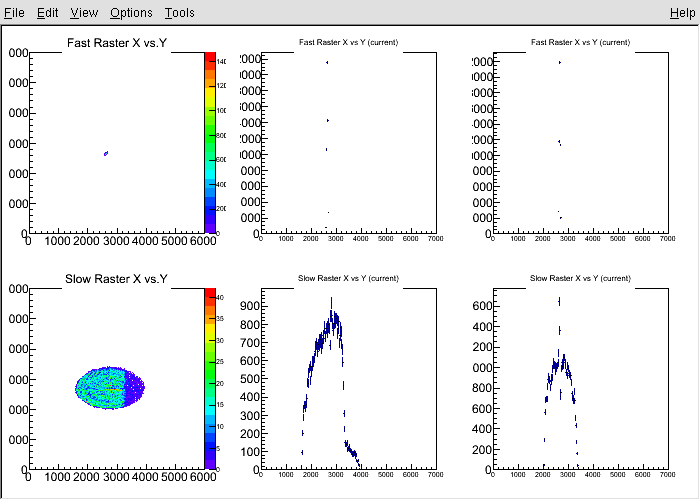The width and height of the screenshot is (700, 500).
Task: Click the '900' y-axis label in bottom-middle plot
Action: click(x=250, y=306)
